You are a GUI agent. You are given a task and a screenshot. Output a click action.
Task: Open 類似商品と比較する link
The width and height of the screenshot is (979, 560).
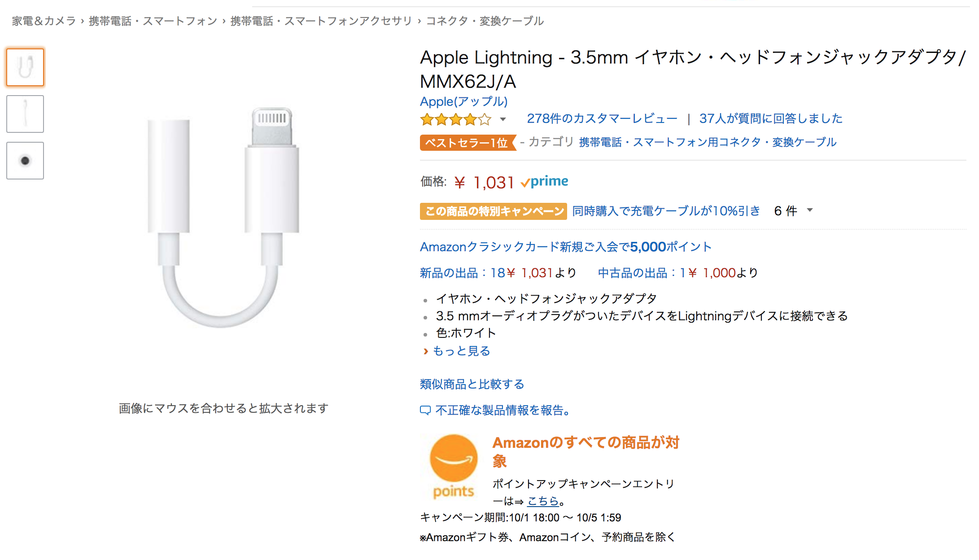[472, 384]
